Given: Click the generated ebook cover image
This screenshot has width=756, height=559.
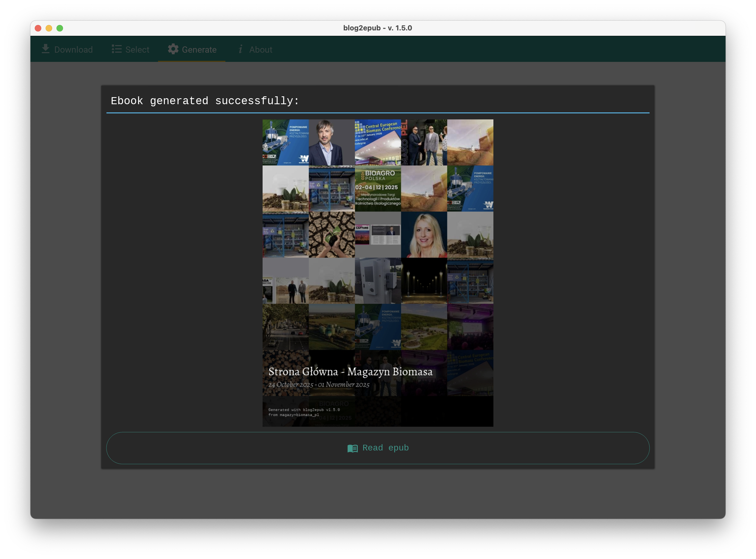Looking at the screenshot, I should tap(378, 273).
